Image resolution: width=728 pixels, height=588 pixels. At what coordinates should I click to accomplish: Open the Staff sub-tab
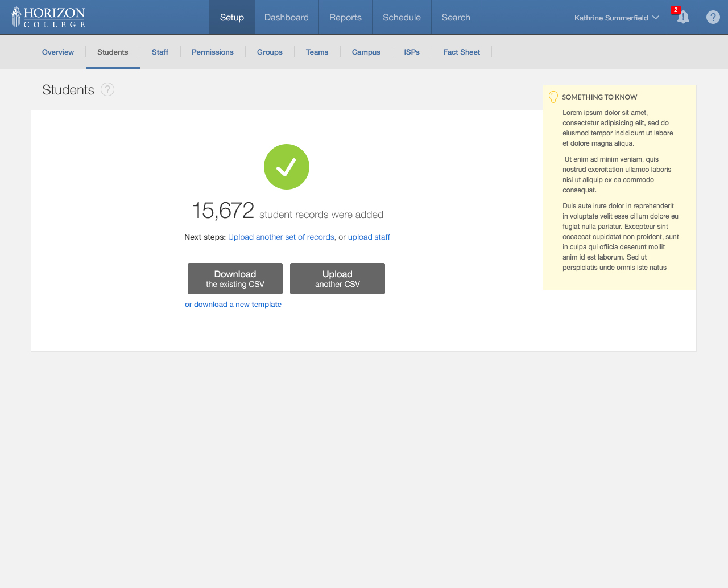tap(160, 52)
